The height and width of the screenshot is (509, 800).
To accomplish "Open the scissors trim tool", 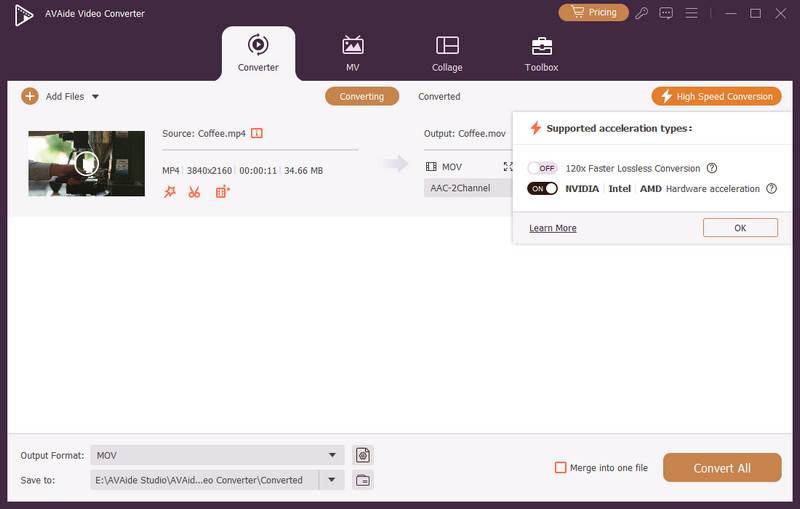I will coord(194,192).
